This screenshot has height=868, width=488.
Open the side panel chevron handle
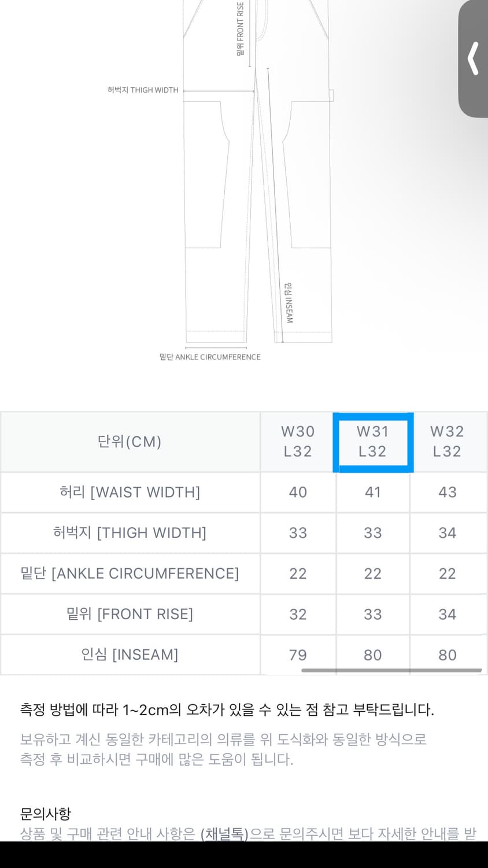[474, 58]
